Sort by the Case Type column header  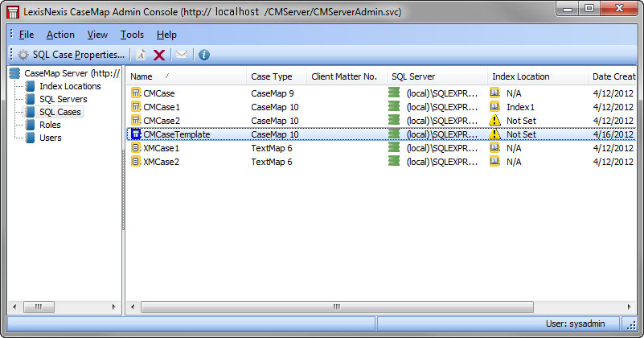pyautogui.click(x=277, y=76)
